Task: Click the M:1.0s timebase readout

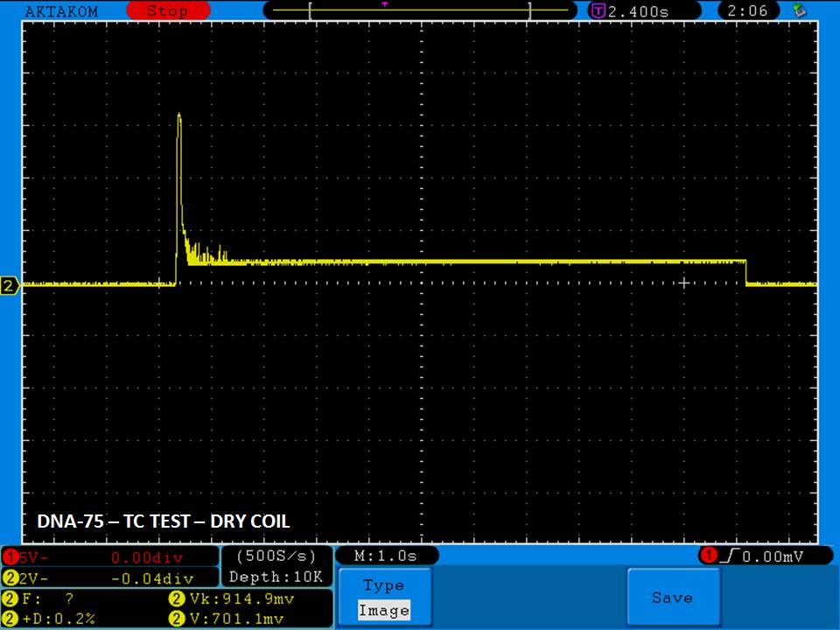Action: 386,556
